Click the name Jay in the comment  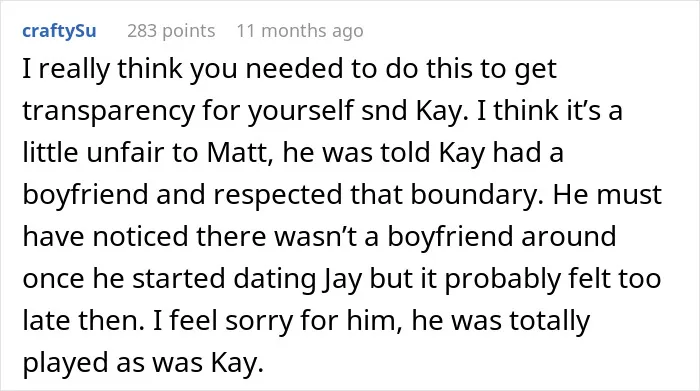coord(342,279)
